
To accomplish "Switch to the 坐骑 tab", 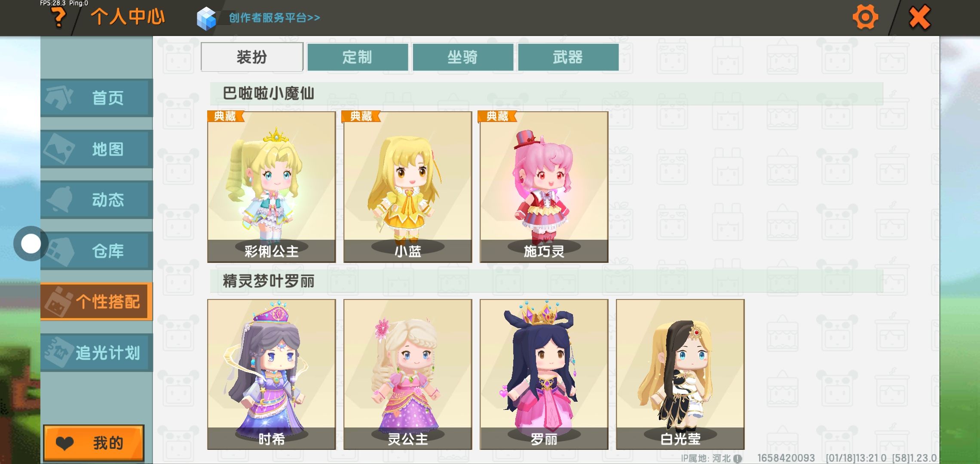I will pos(463,57).
